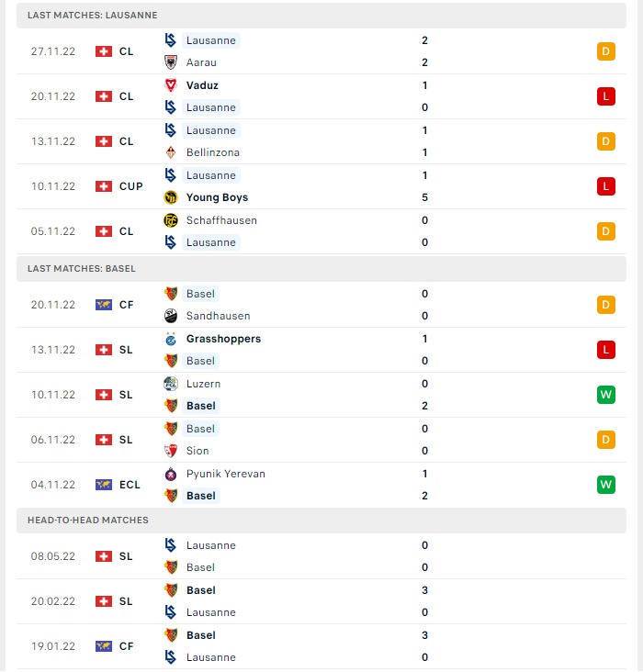Open the Young Boys team link
The image size is (643, 672).
217,197
